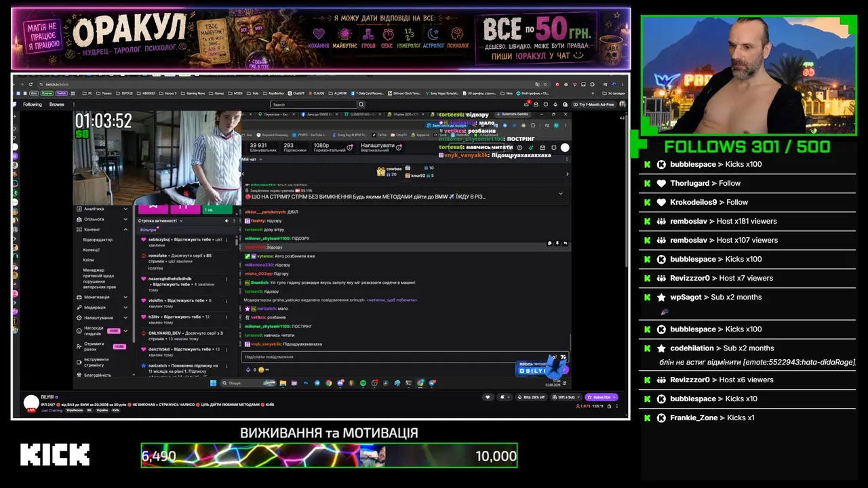
Task: Click the Frankie_Zone Kicks x1 row
Action: tap(748, 418)
